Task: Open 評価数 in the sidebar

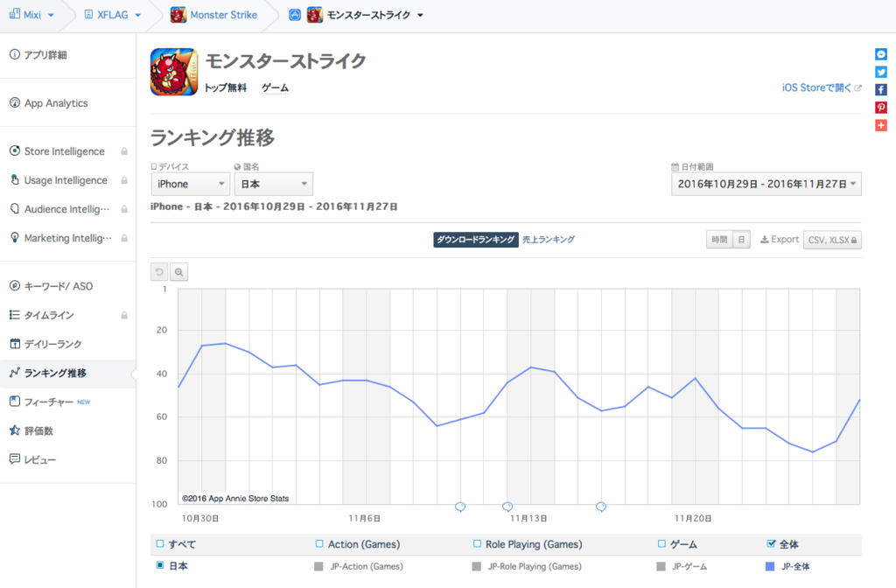Action: (38, 430)
